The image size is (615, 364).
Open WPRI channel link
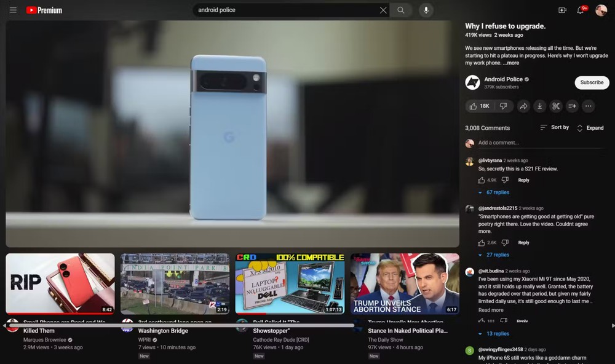pyautogui.click(x=145, y=340)
